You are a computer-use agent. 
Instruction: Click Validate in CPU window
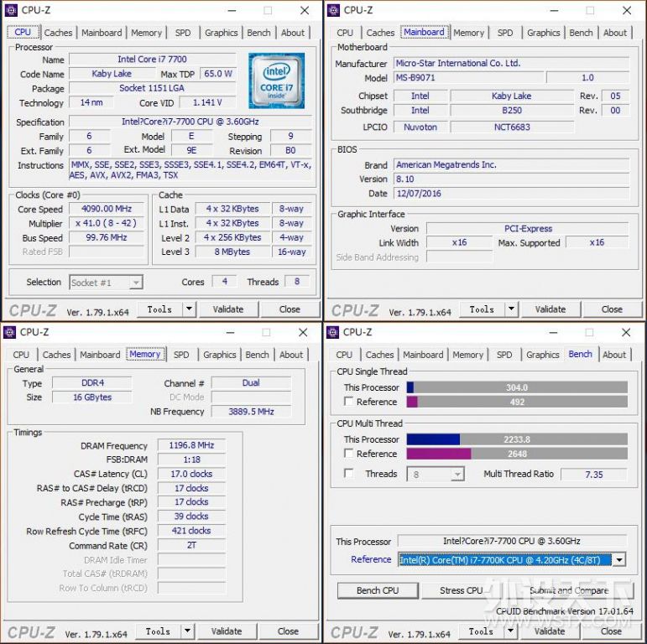(x=228, y=309)
